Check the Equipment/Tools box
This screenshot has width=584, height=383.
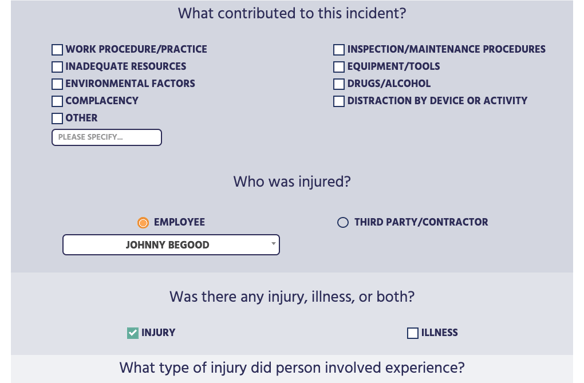[339, 67]
